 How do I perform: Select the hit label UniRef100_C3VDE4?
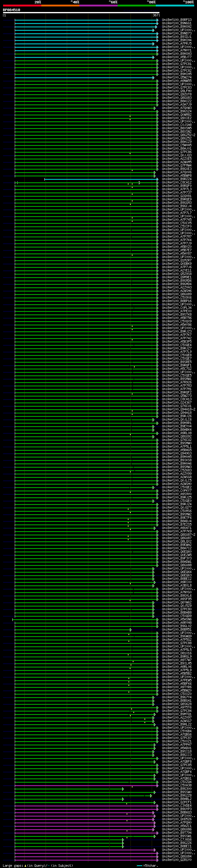click(x=177, y=805)
